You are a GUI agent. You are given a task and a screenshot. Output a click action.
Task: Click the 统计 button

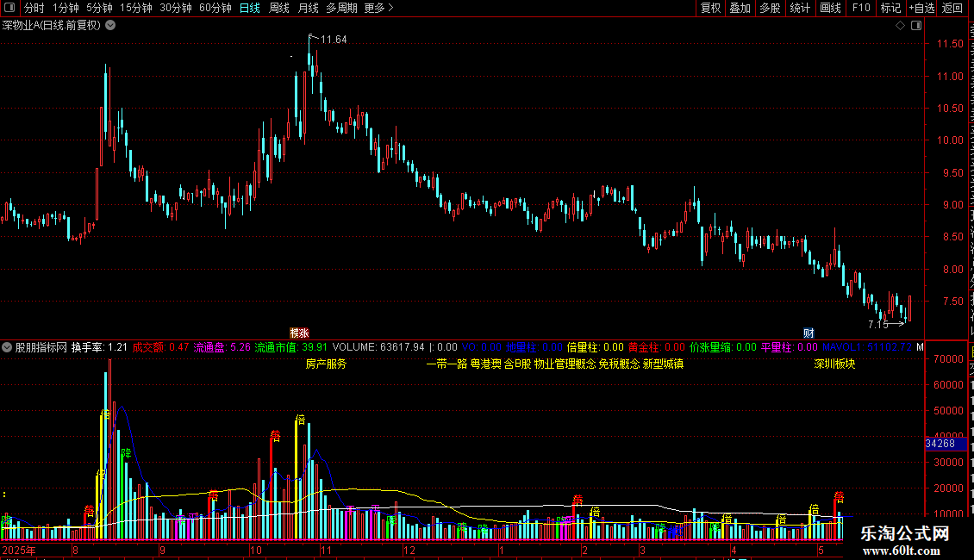click(x=799, y=8)
